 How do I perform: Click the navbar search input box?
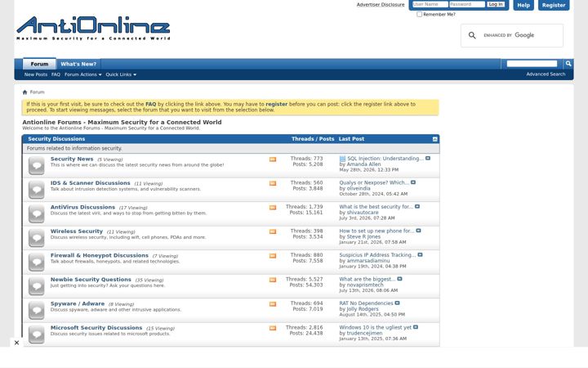tap(532, 64)
